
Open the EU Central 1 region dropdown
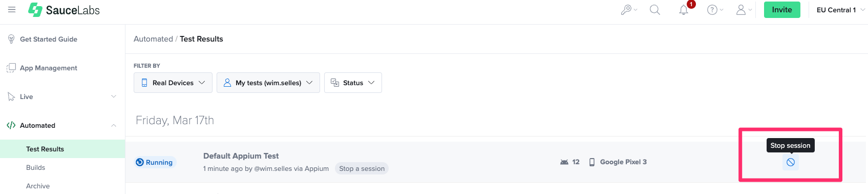click(x=840, y=10)
